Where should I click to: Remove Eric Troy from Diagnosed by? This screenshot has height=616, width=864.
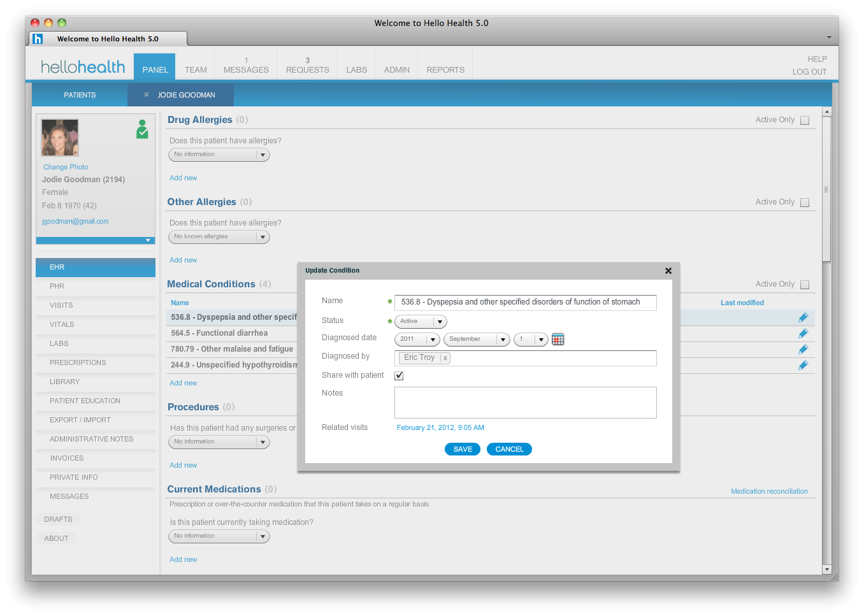(444, 358)
